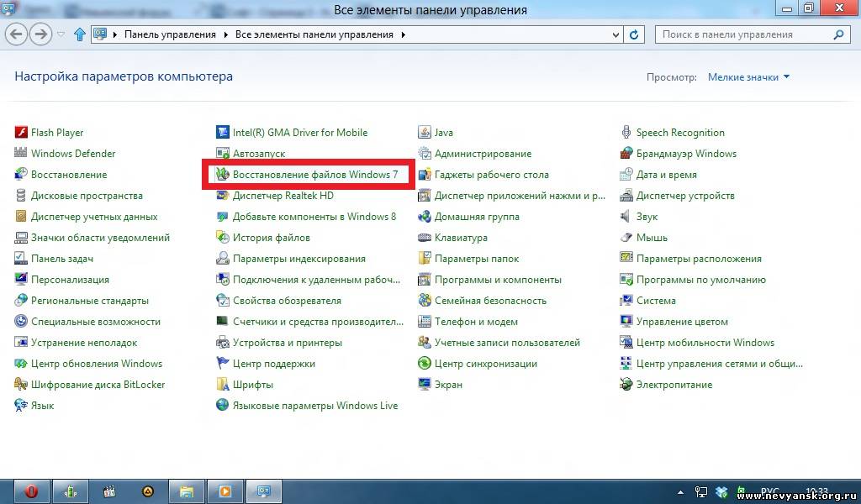Click the Центр поддержки flag icon
The image size is (861, 504).
pos(222,363)
